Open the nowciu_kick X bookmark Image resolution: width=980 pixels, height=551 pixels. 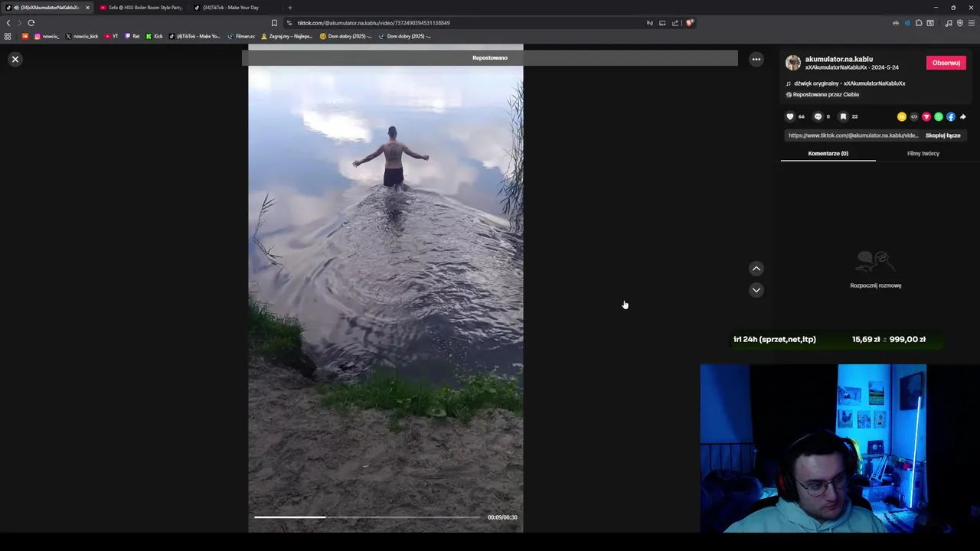(82, 36)
